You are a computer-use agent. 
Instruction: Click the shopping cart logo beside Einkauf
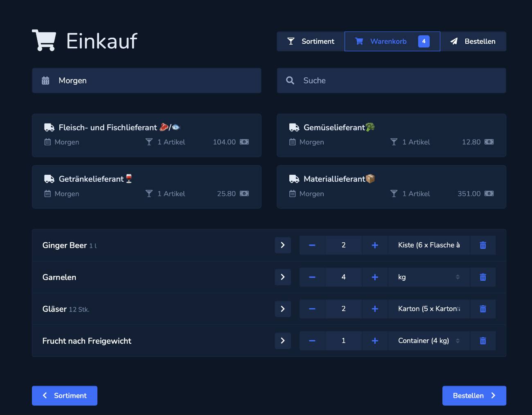[44, 40]
